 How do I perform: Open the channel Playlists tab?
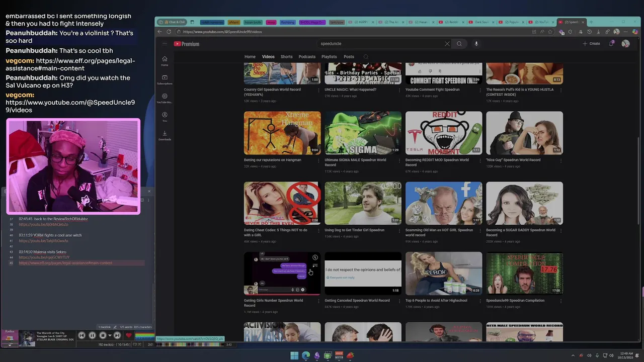pyautogui.click(x=329, y=57)
